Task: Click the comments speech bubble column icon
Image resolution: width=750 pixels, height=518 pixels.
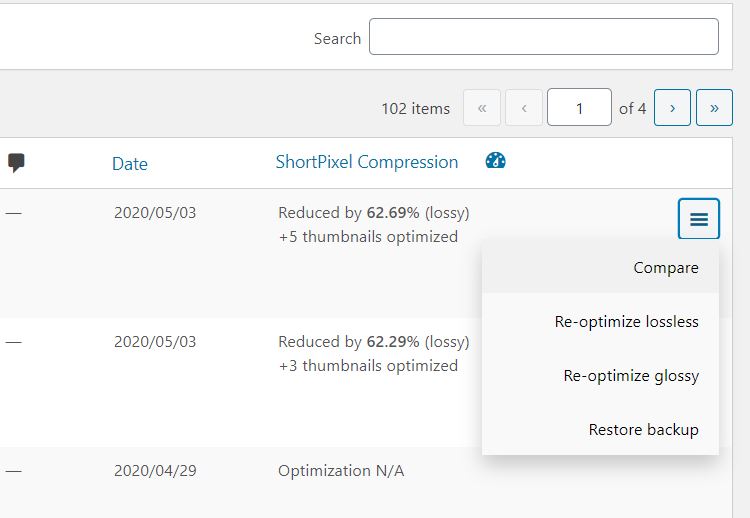Action: point(16,163)
